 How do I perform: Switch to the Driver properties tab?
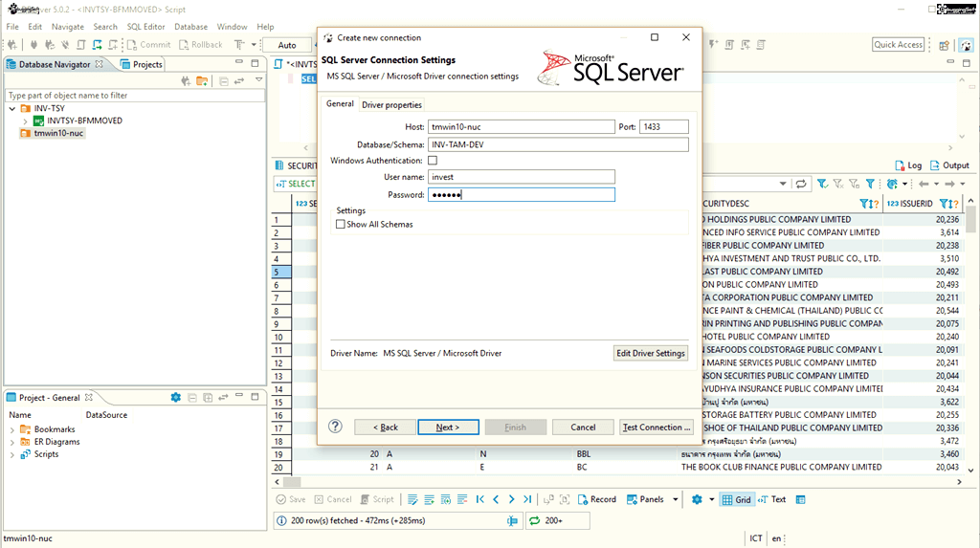[x=391, y=104]
